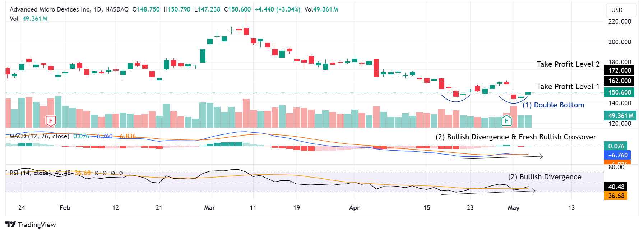
Task: Click the 150.600 current price label
Action: point(620,92)
